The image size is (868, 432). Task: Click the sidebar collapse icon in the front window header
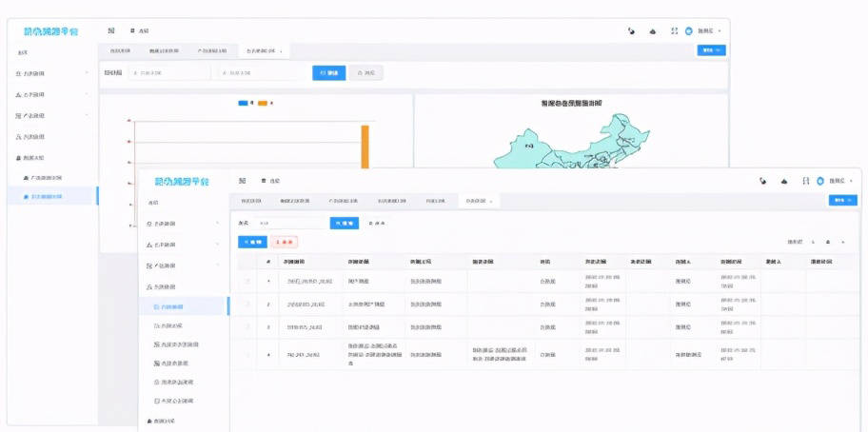click(x=243, y=181)
